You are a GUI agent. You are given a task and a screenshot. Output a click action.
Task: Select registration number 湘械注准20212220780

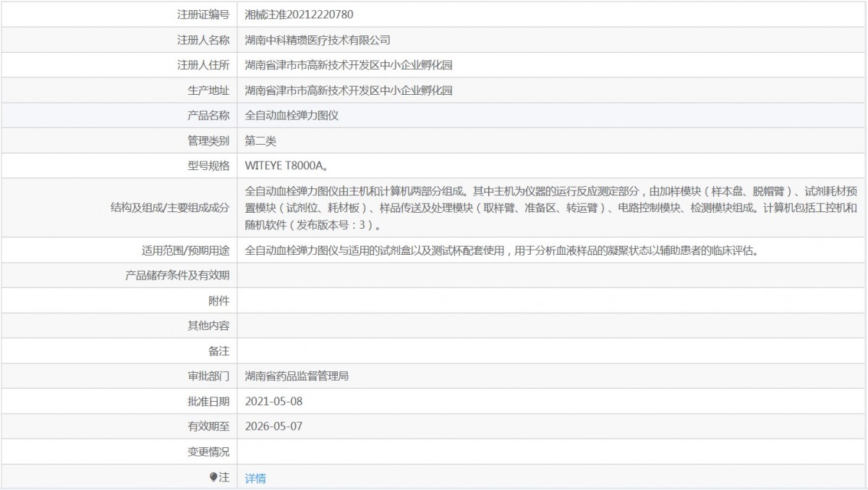(x=299, y=14)
